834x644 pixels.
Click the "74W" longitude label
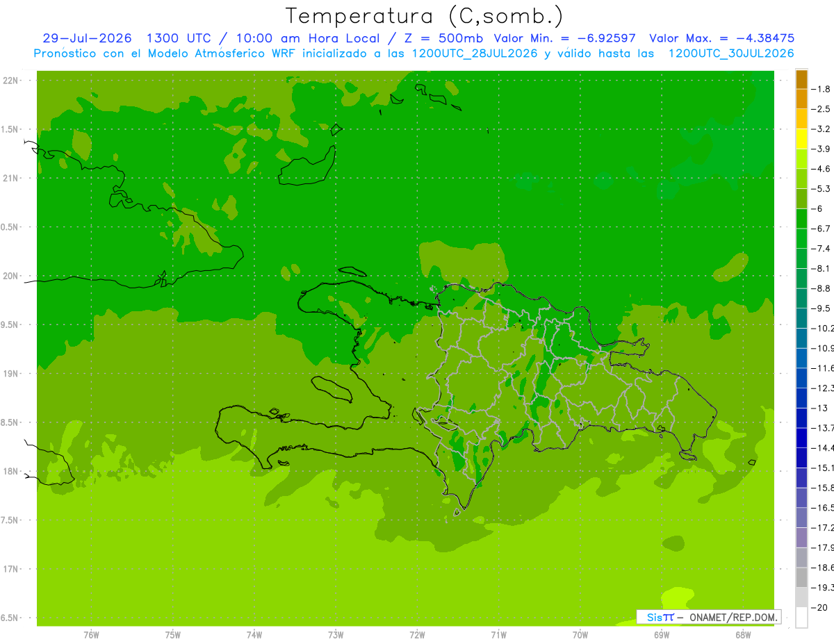(x=254, y=634)
